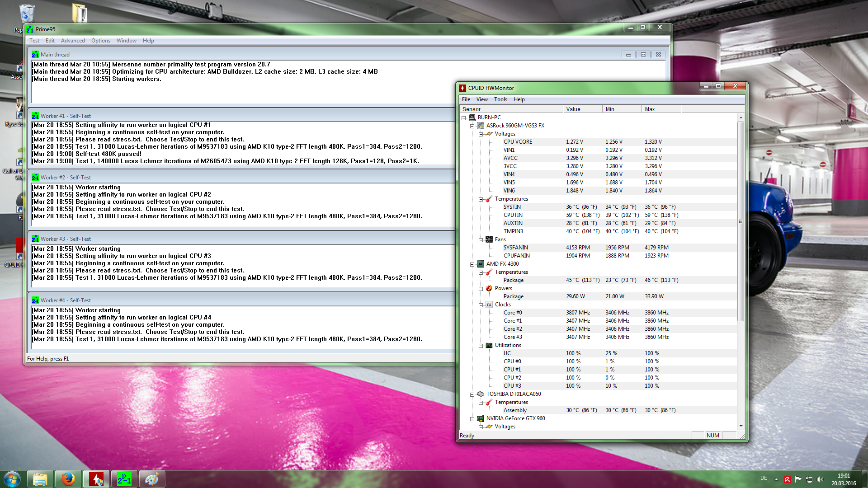
Task: Collapse the TOSHIBA DT01ACA050 node
Action: click(x=472, y=394)
